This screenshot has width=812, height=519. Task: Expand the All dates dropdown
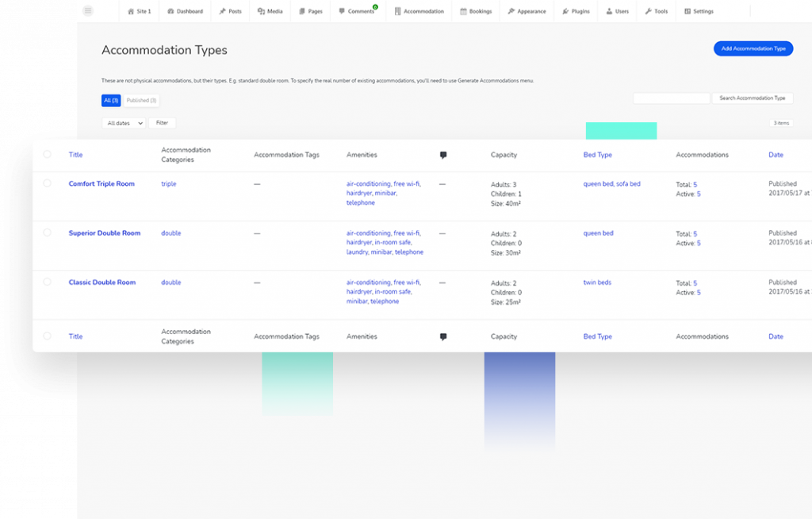pyautogui.click(x=124, y=123)
